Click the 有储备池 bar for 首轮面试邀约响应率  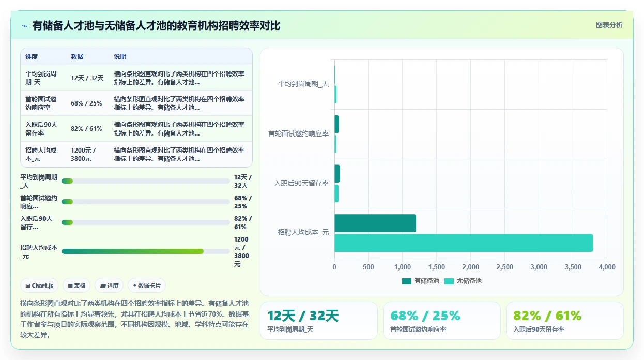pyautogui.click(x=336, y=124)
